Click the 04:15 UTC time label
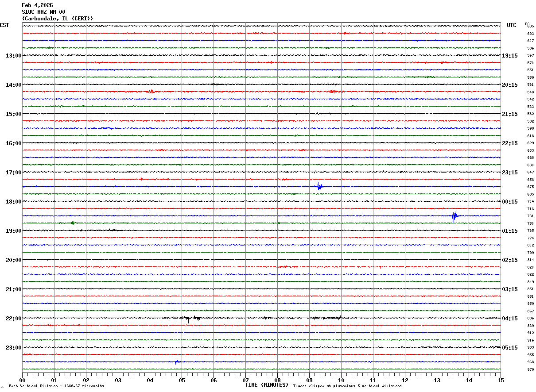This screenshot has height=392, width=536. tap(510, 318)
